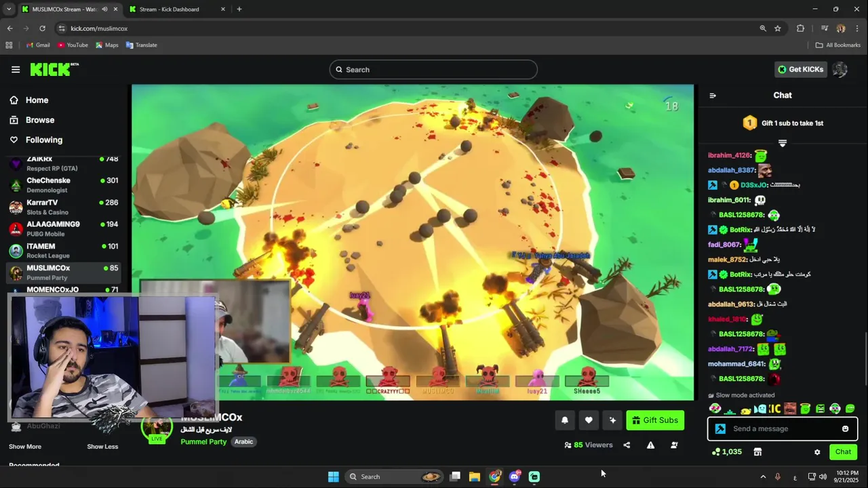This screenshot has width=868, height=488.
Task: Click the address bar URL kick.com/muslimcox
Action: 99,28
